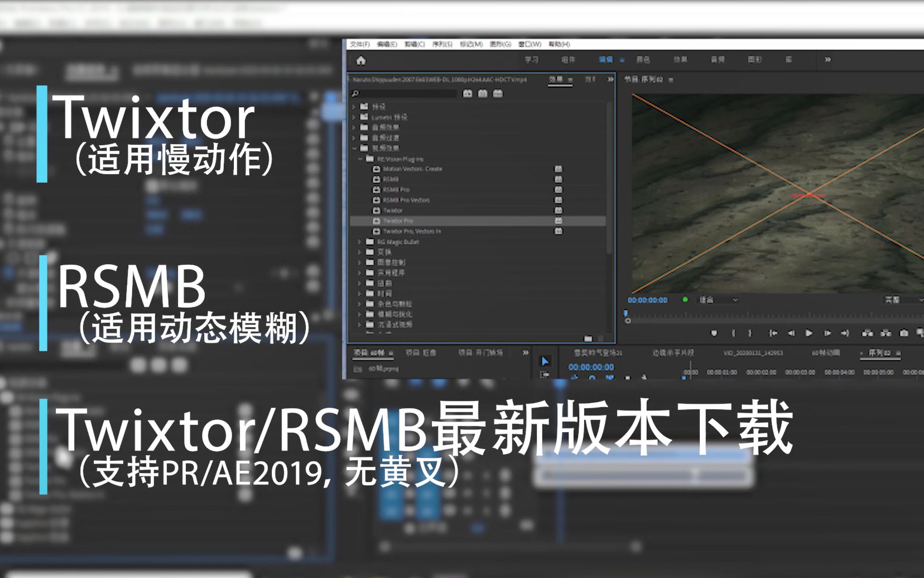Select the 序列 02 timeline tab
This screenshot has width=924, height=578.
pyautogui.click(x=879, y=352)
